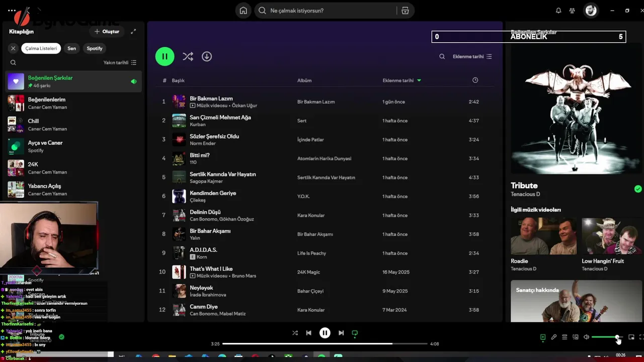Sort by the Eklenme tarihi column header

pyautogui.click(x=401, y=80)
